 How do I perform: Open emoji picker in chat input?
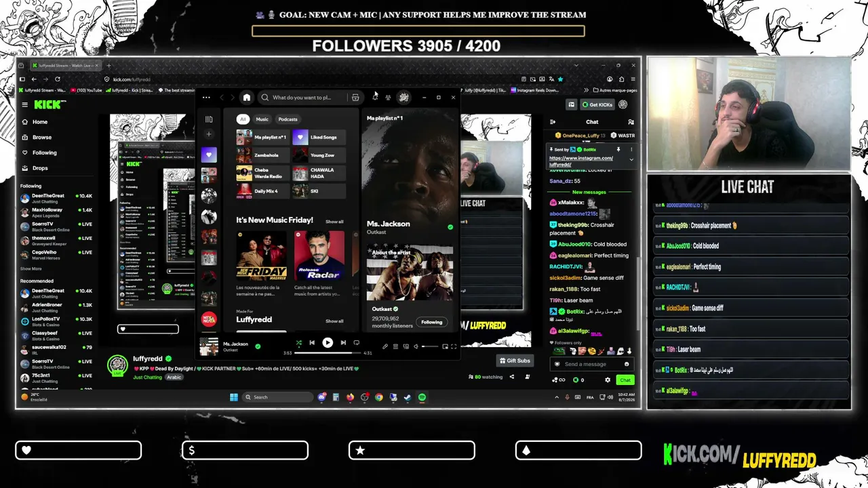point(626,364)
